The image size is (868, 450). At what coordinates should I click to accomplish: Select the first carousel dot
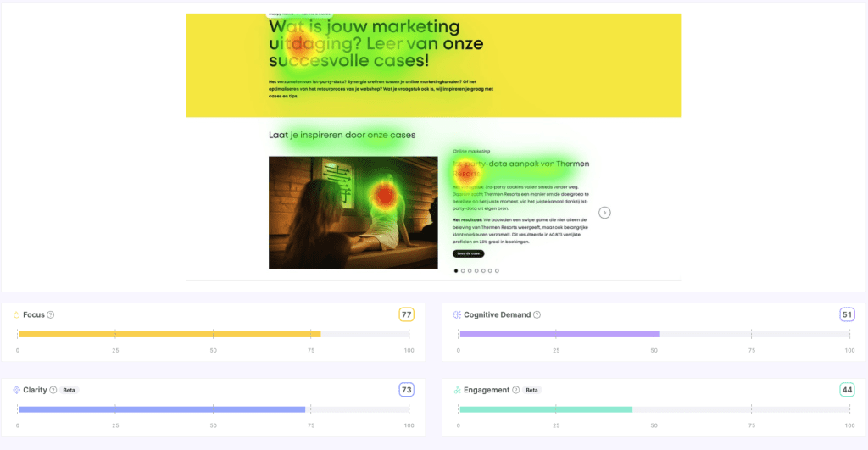pyautogui.click(x=456, y=270)
